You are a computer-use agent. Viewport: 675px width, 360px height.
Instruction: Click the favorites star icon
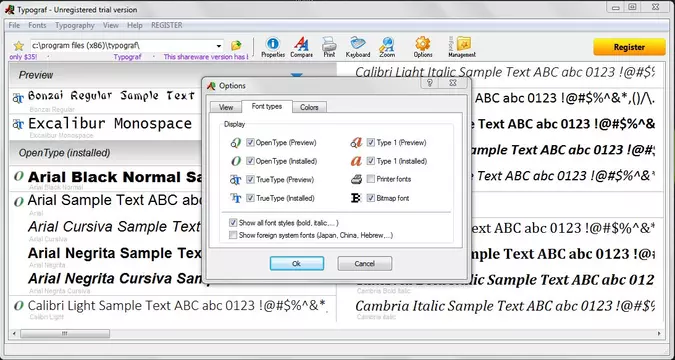[x=19, y=46]
